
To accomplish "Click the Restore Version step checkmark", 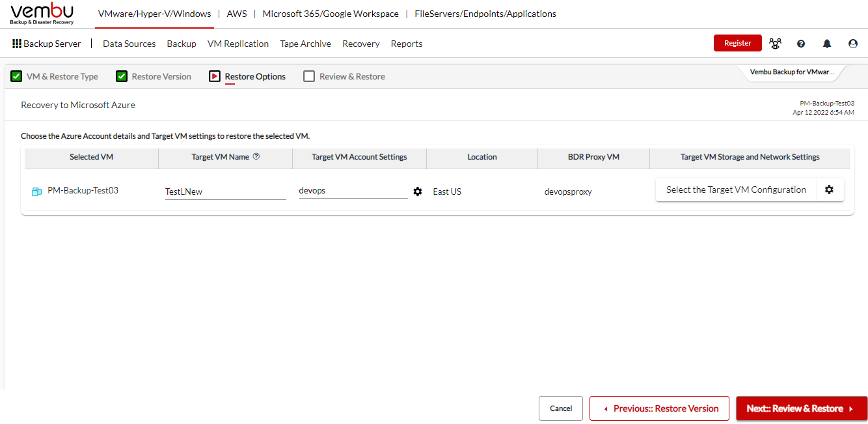I will point(122,76).
